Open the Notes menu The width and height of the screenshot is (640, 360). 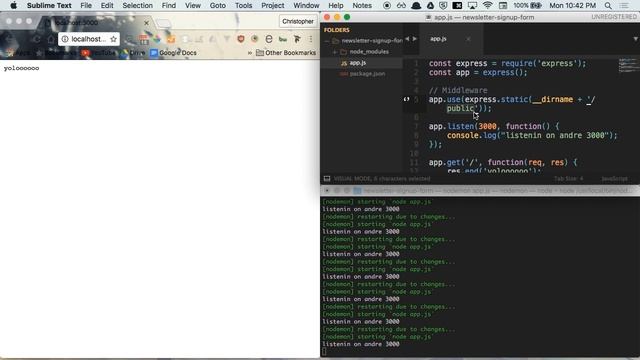tap(362, 6)
